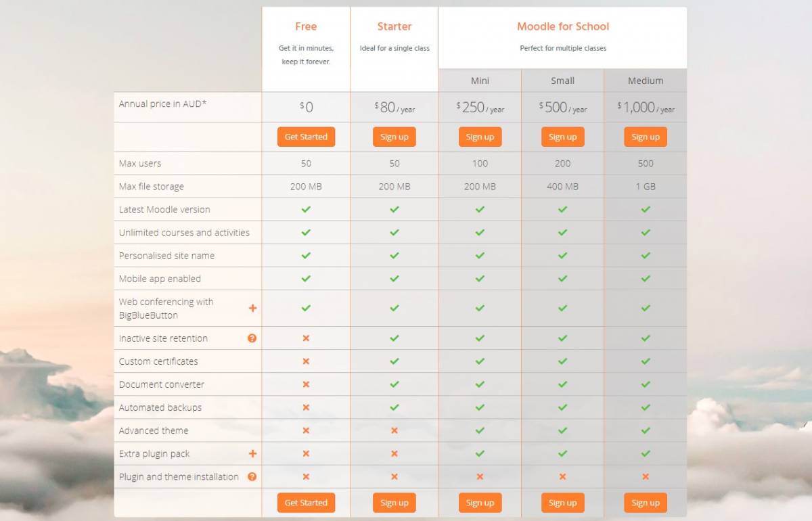Expand the Web conferencing with BigBlueButton plus icon

coord(252,308)
